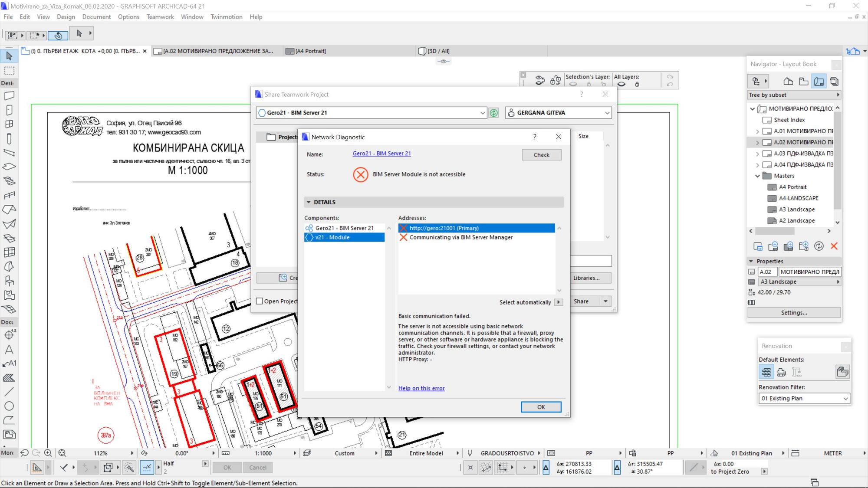
Task: Select Gero21 - BIM Server 21 component
Action: (x=344, y=228)
